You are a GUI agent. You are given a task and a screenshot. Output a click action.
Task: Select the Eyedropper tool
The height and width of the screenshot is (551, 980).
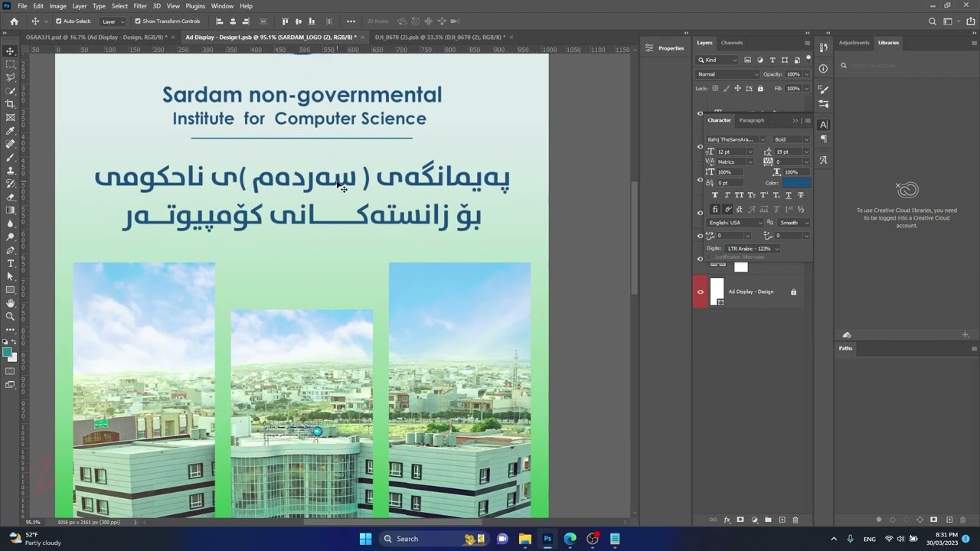tap(10, 131)
